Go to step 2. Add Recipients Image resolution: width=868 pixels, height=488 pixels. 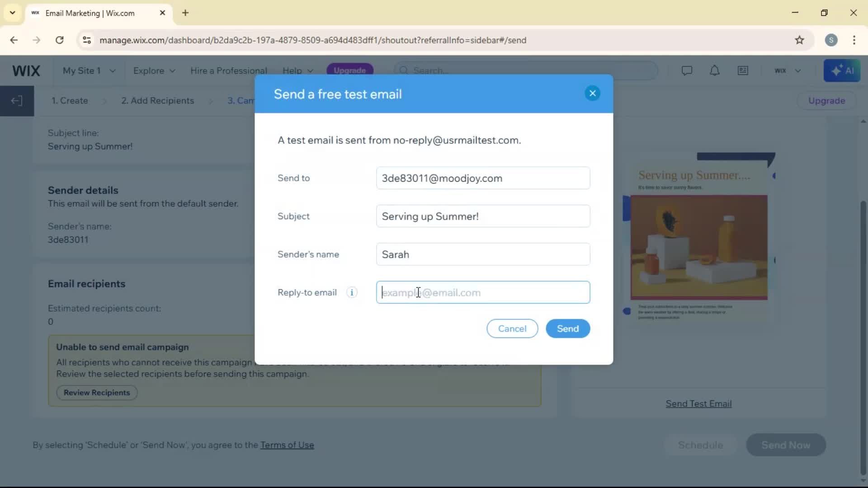pyautogui.click(x=158, y=101)
